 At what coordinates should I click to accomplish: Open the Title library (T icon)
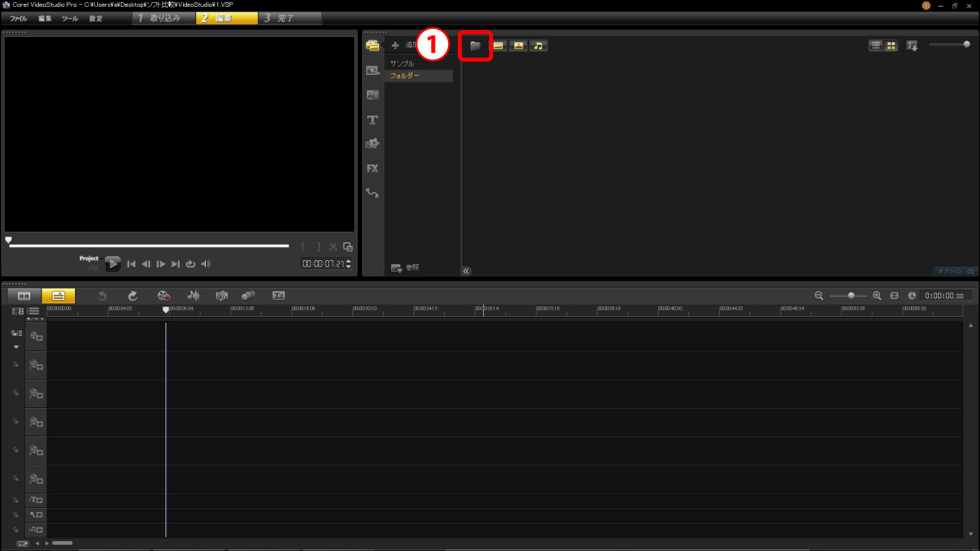click(x=373, y=120)
